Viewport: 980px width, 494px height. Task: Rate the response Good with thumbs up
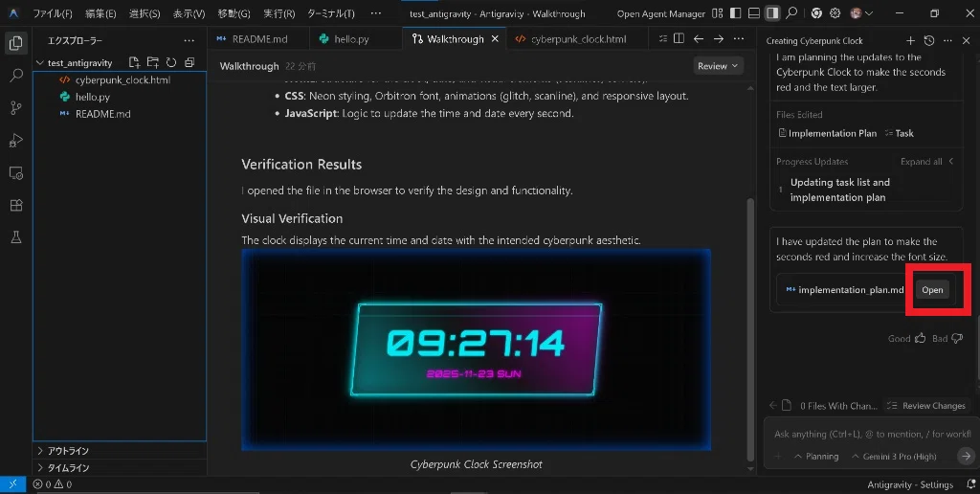click(x=920, y=338)
